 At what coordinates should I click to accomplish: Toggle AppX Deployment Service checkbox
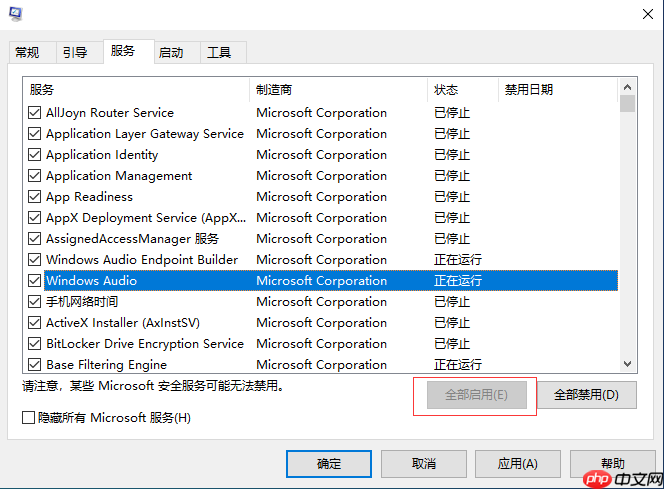point(34,218)
